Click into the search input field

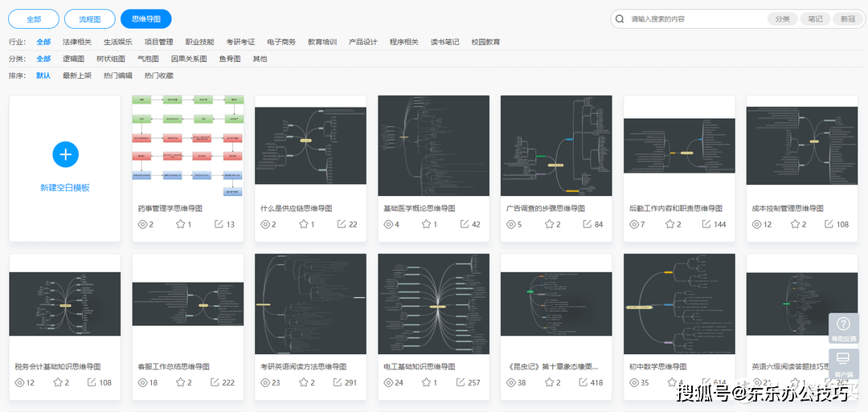(691, 19)
